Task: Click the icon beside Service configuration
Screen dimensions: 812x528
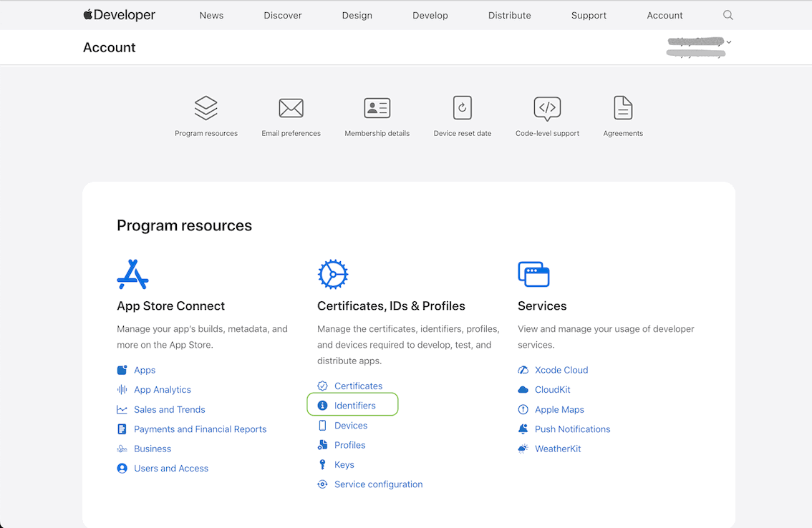Action: click(323, 484)
